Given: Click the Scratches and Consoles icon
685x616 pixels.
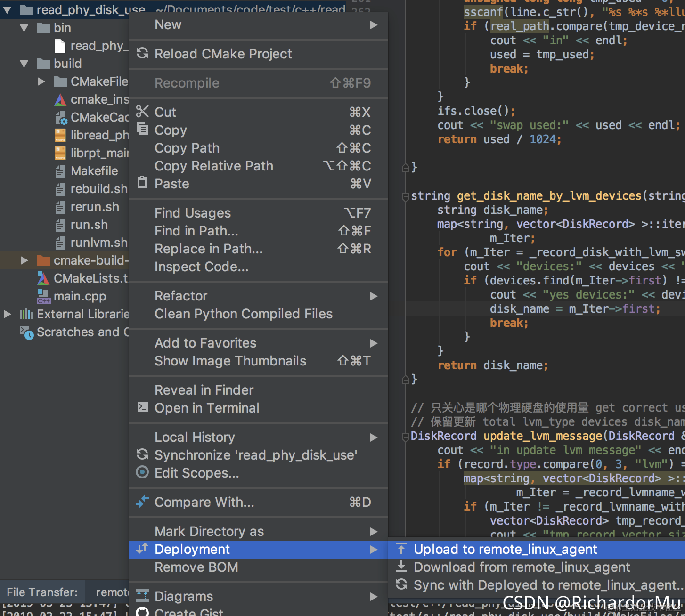Looking at the screenshot, I should [x=26, y=332].
